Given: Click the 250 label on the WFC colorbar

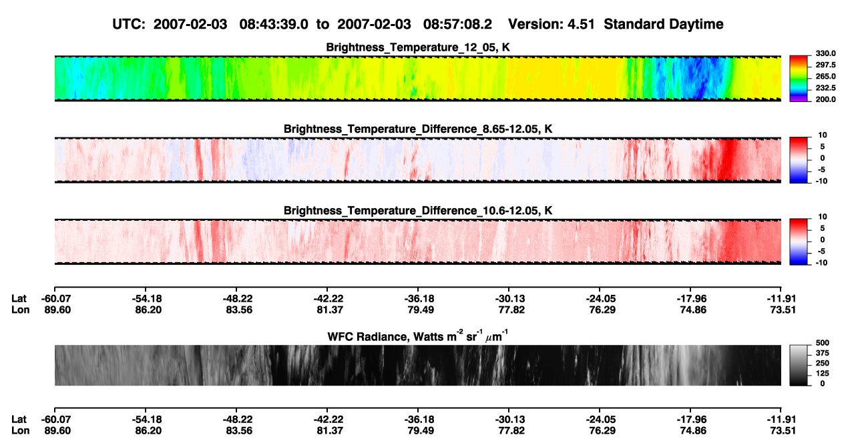Looking at the screenshot, I should (x=823, y=363).
